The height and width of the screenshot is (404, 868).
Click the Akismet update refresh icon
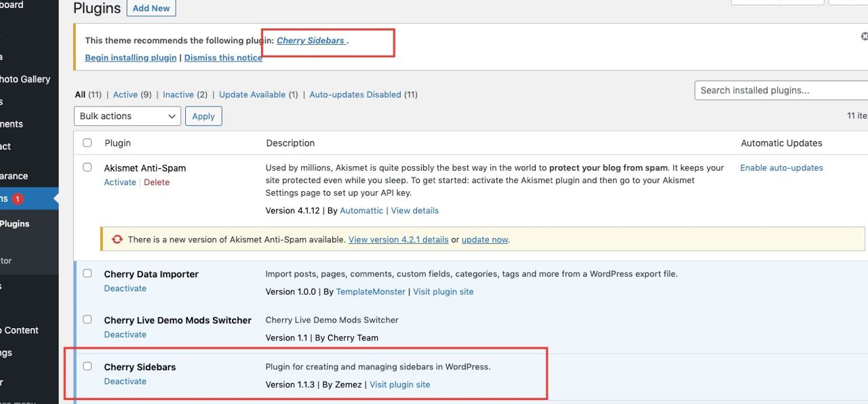(x=117, y=239)
